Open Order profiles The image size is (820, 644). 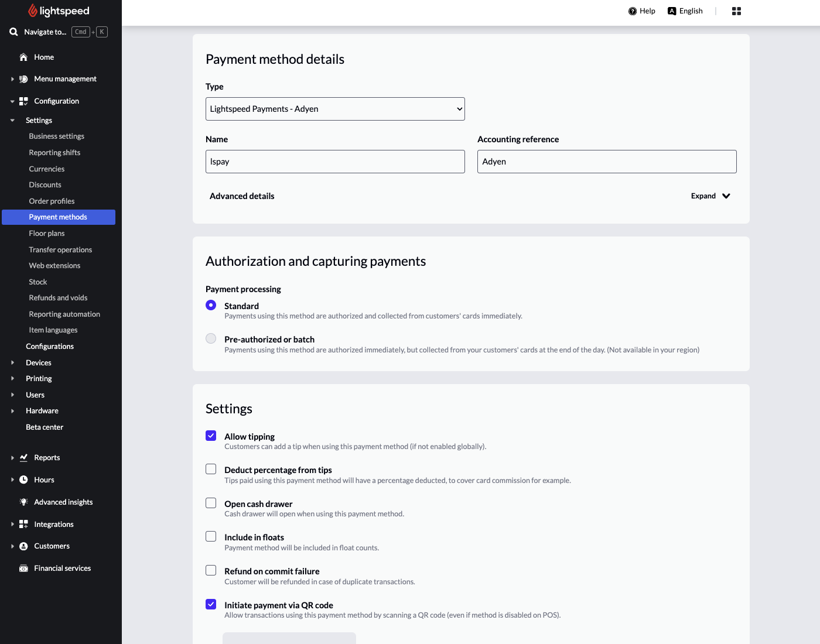coord(52,201)
